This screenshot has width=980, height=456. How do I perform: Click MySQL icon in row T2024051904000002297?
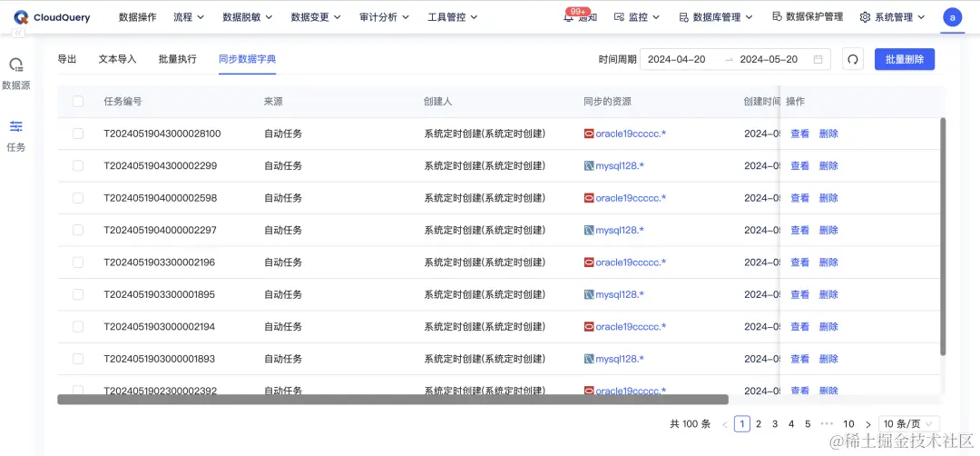pyautogui.click(x=589, y=230)
